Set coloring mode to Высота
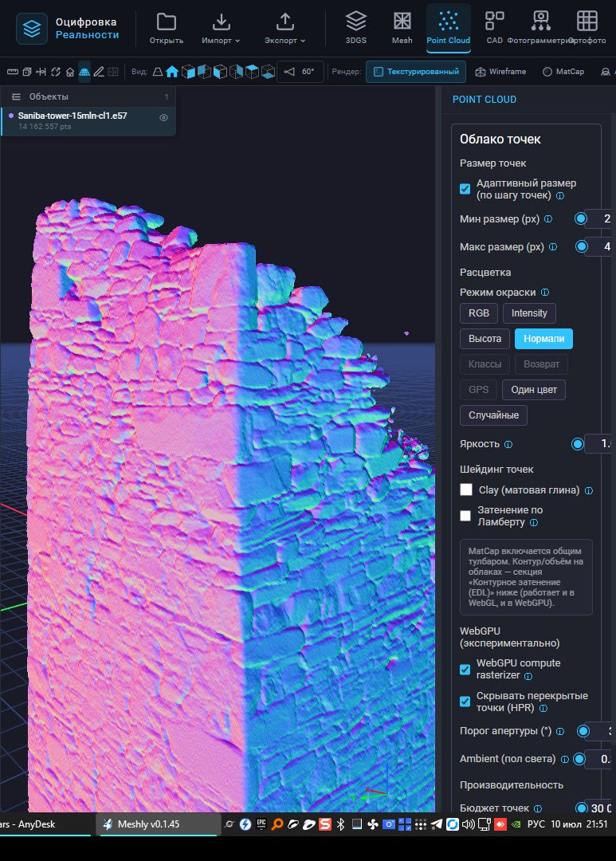 tap(485, 339)
